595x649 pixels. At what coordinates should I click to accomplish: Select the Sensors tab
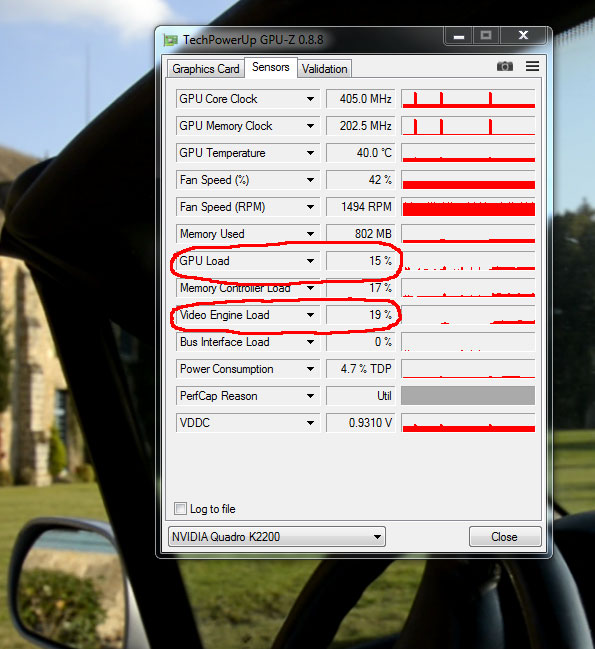pyautogui.click(x=271, y=67)
